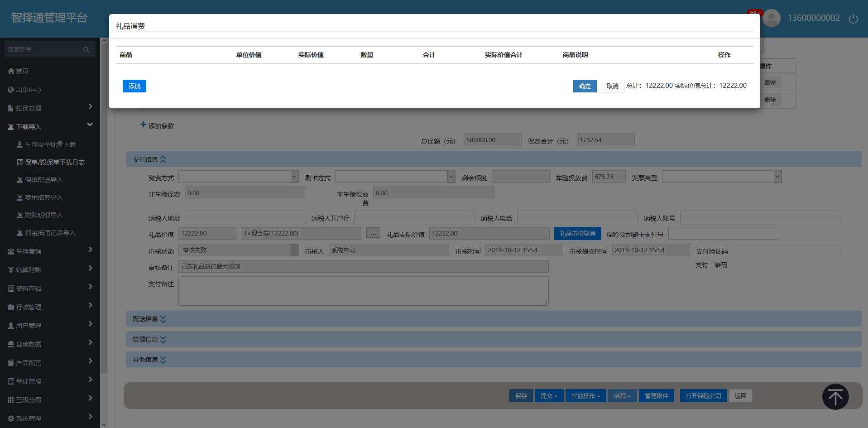Click the power logout icon
The image size is (868, 428).
pyautogui.click(x=853, y=19)
